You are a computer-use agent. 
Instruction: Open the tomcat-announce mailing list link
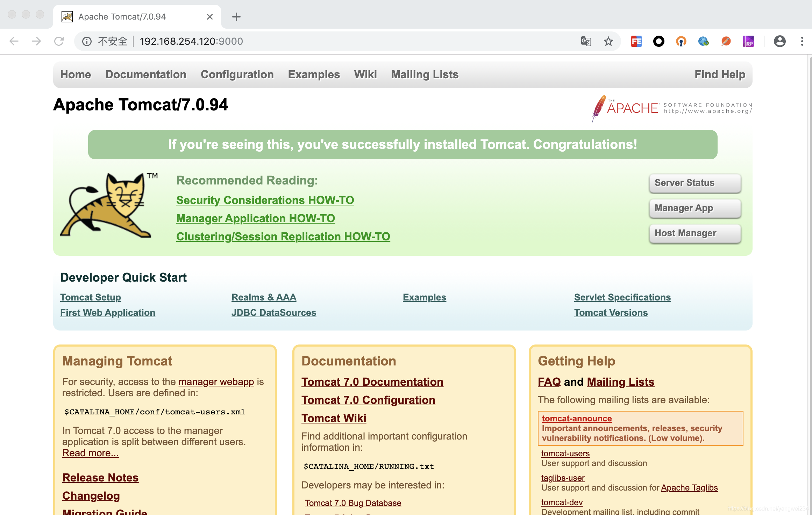coord(577,418)
